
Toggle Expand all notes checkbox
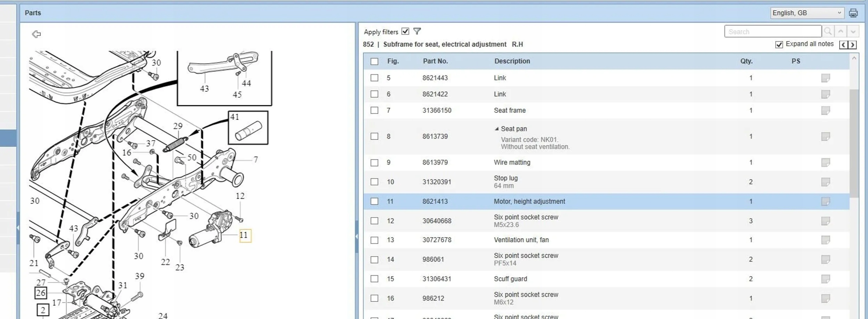pyautogui.click(x=779, y=45)
